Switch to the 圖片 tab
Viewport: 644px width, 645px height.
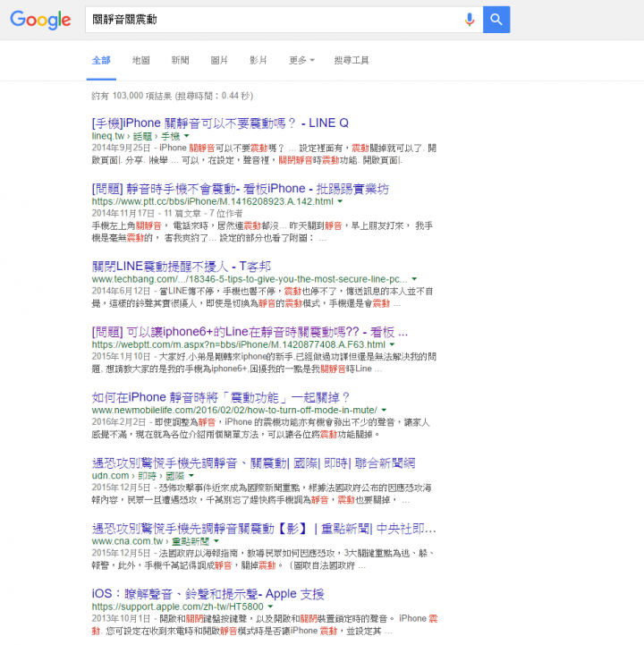[219, 61]
